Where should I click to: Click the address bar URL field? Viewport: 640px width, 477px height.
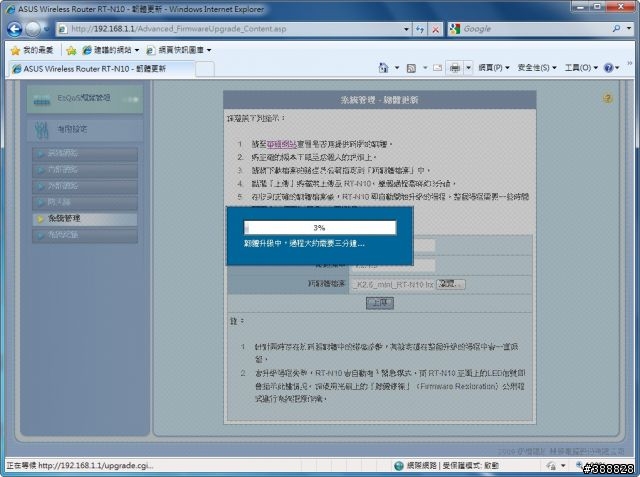[229, 29]
